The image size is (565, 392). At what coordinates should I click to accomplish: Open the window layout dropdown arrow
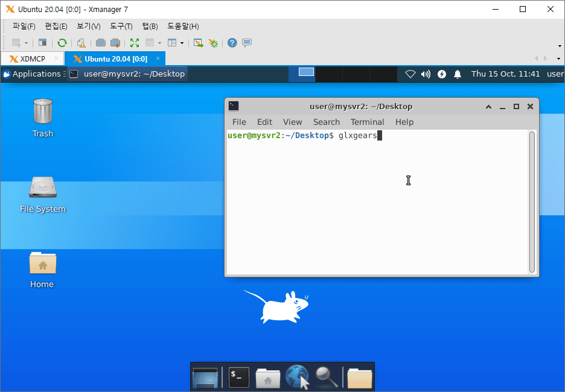pyautogui.click(x=182, y=43)
